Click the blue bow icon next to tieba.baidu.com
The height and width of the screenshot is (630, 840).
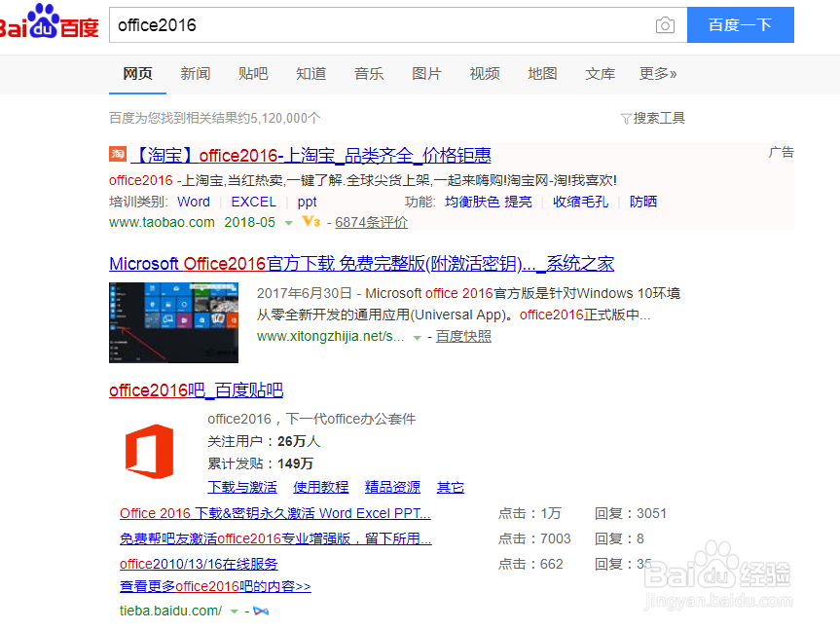(261, 611)
